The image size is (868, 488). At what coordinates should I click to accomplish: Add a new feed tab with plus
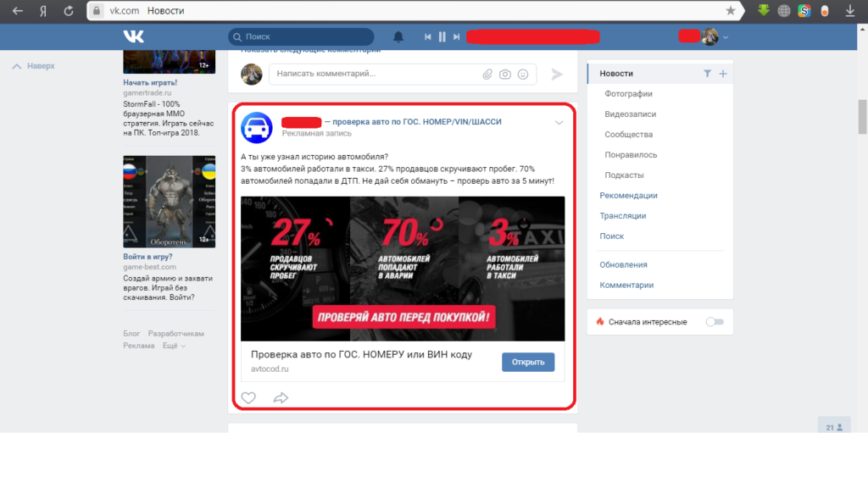[723, 74]
